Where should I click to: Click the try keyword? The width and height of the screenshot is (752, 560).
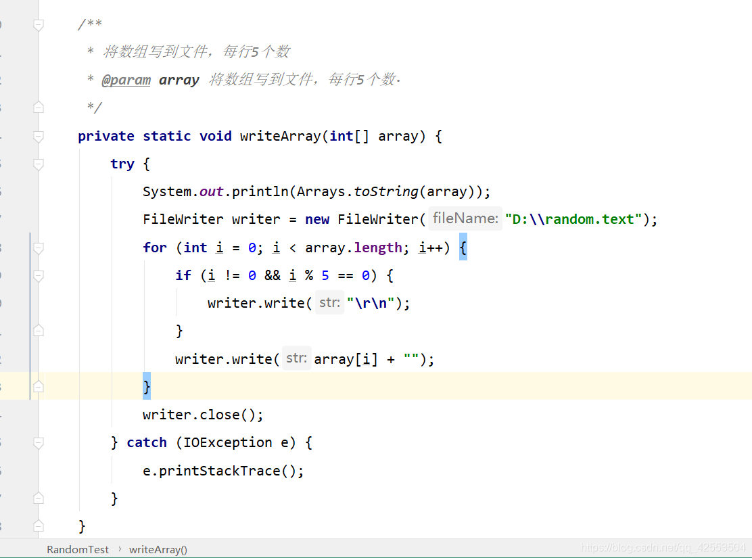(122, 164)
